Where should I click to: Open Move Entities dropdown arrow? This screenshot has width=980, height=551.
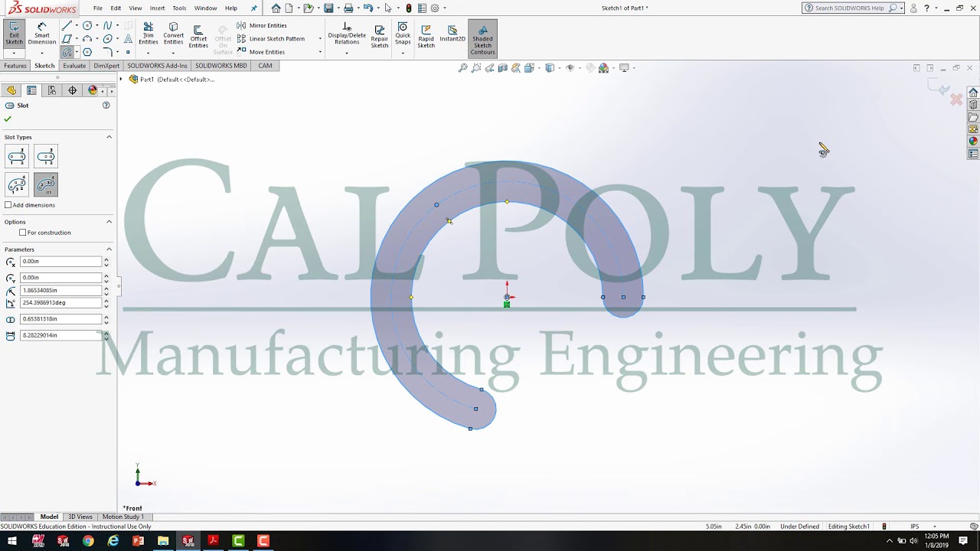[320, 52]
